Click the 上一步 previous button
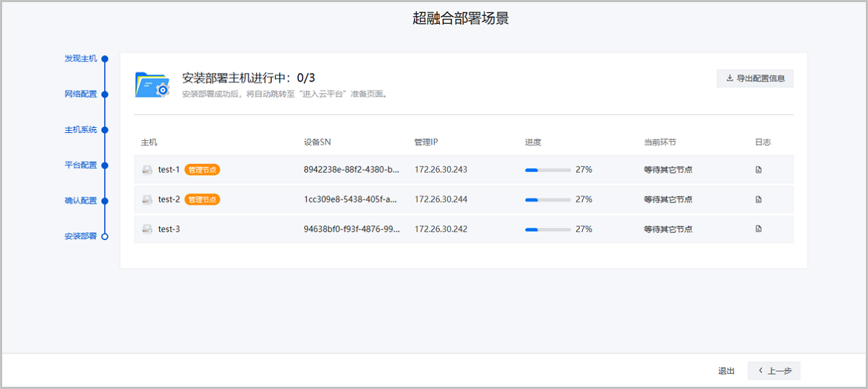This screenshot has height=389, width=868. click(x=773, y=371)
